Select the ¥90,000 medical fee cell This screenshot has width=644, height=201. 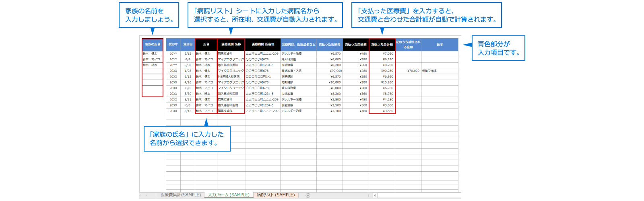click(x=329, y=71)
